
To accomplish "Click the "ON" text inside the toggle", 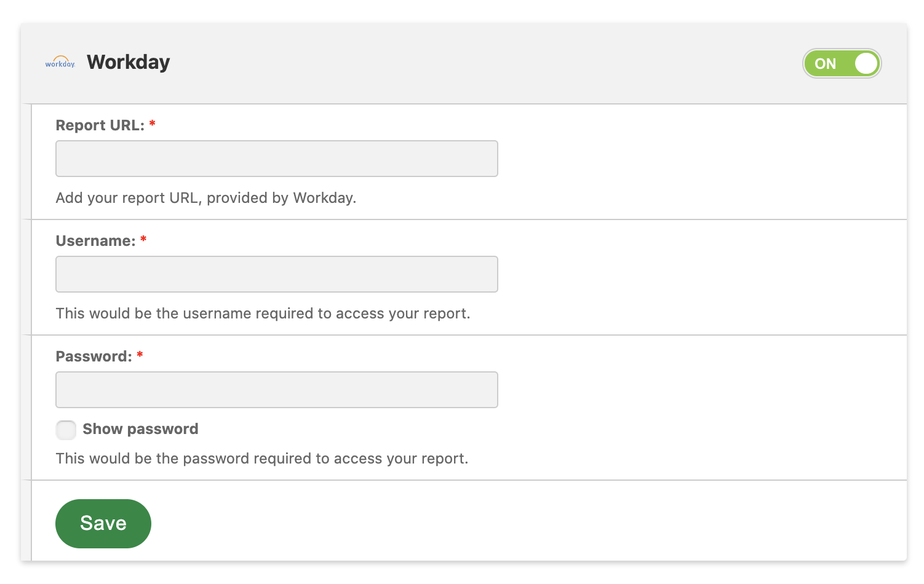I will click(x=825, y=64).
